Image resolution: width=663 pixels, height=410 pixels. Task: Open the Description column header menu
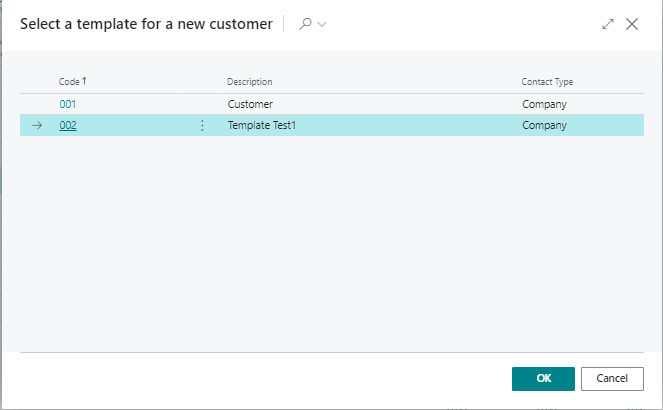tap(249, 82)
